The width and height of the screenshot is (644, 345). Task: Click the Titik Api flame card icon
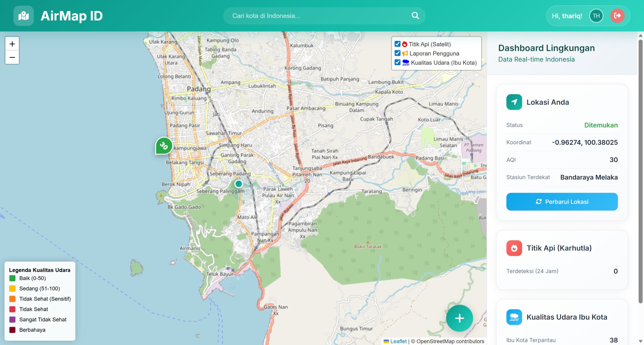[514, 248]
